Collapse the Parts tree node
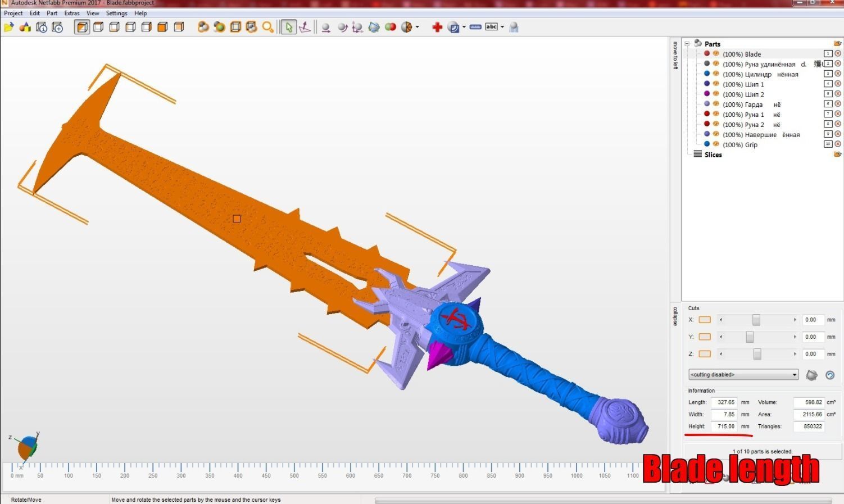The height and width of the screenshot is (504, 844). 687,44
